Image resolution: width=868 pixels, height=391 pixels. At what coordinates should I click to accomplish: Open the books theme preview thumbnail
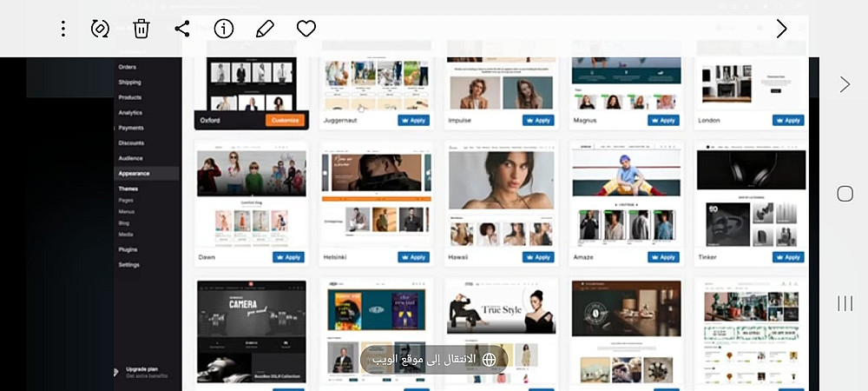click(377, 331)
